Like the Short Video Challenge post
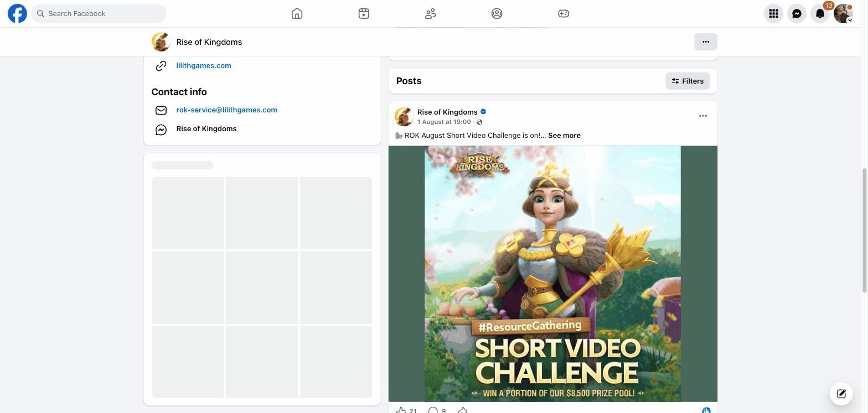The width and height of the screenshot is (868, 413). click(x=402, y=410)
